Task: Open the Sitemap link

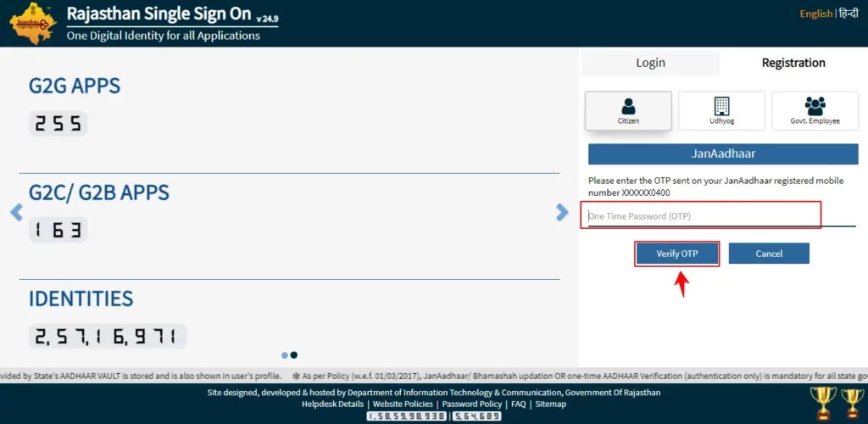Action: click(551, 404)
